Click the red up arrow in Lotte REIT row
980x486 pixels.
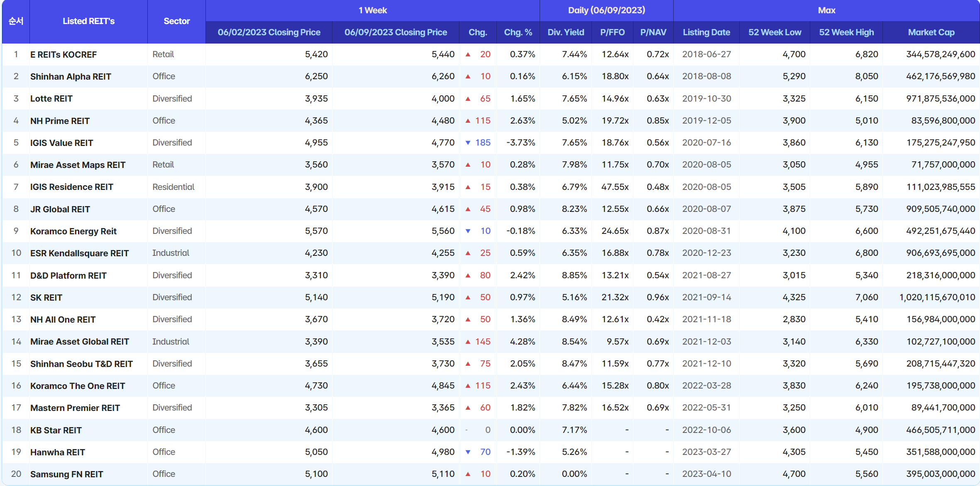pyautogui.click(x=468, y=99)
